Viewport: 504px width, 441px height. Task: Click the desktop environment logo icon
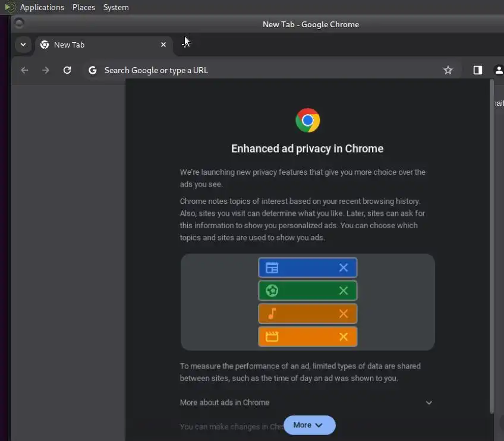(10, 7)
